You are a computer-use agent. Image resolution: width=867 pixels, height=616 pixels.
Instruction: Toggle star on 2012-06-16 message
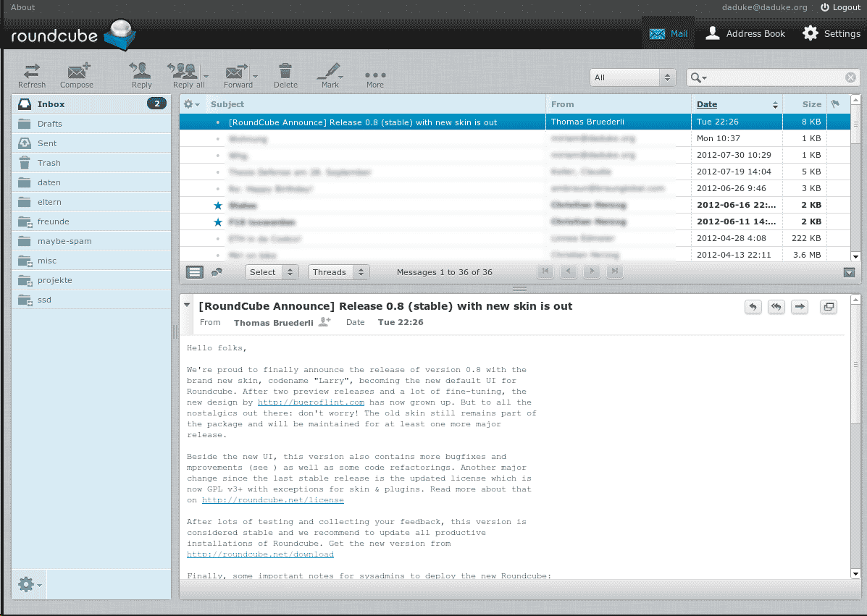point(218,206)
